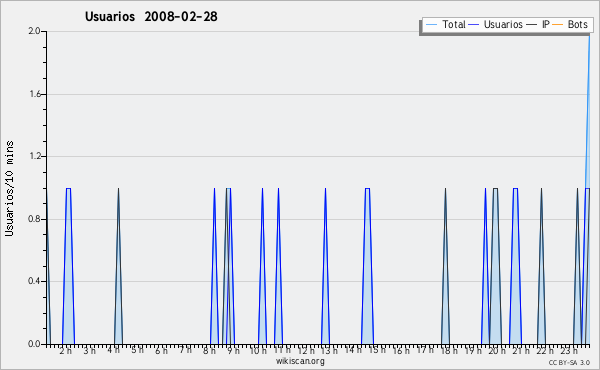The height and width of the screenshot is (370, 600).
Task: Click the 0.0 y-axis value
Action: [34, 344]
